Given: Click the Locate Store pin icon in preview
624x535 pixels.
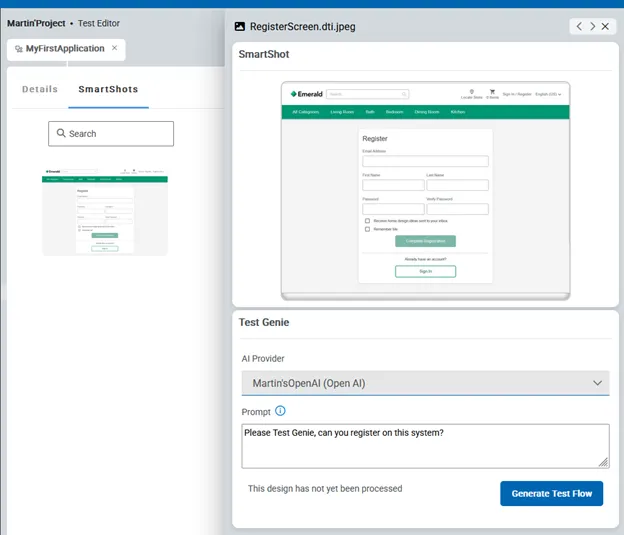Looking at the screenshot, I should coord(472,92).
